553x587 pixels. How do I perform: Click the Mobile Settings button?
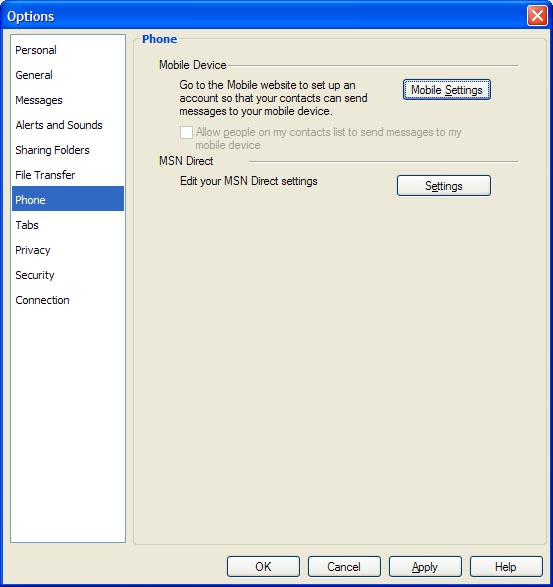tap(447, 90)
